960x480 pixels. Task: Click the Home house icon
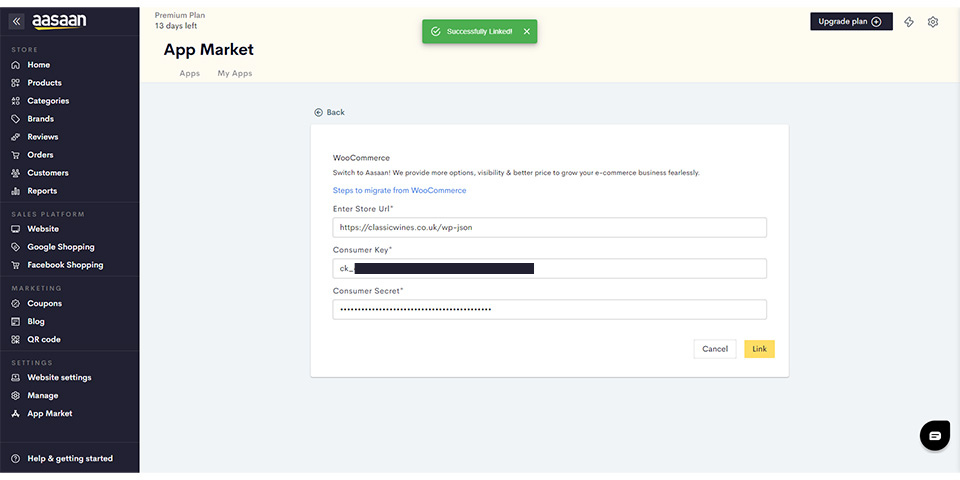(x=16, y=65)
